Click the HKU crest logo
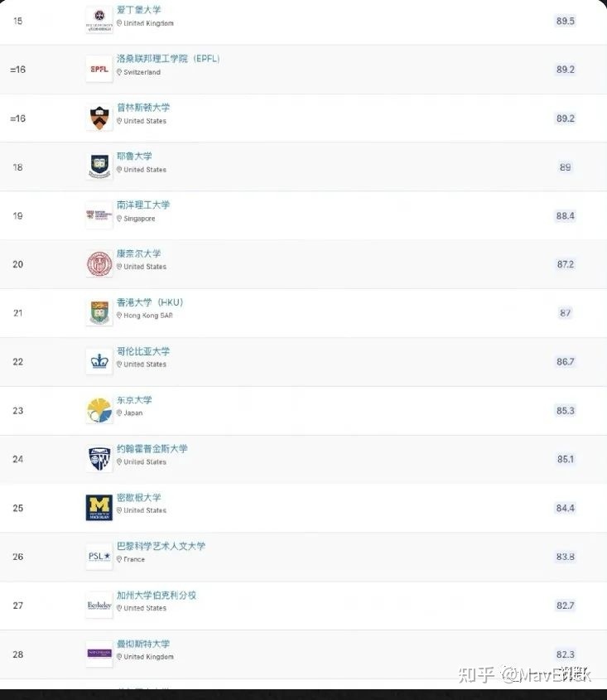This screenshot has height=700, width=607. pos(99,312)
